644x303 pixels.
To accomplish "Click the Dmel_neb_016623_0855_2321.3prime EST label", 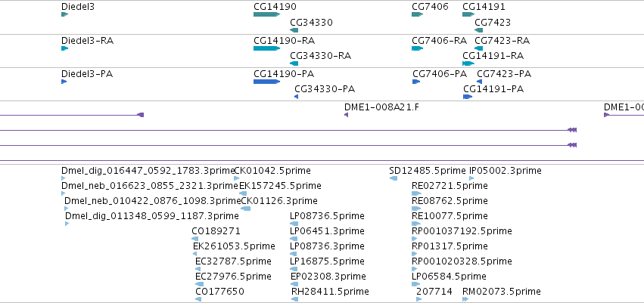I will click(x=150, y=186).
